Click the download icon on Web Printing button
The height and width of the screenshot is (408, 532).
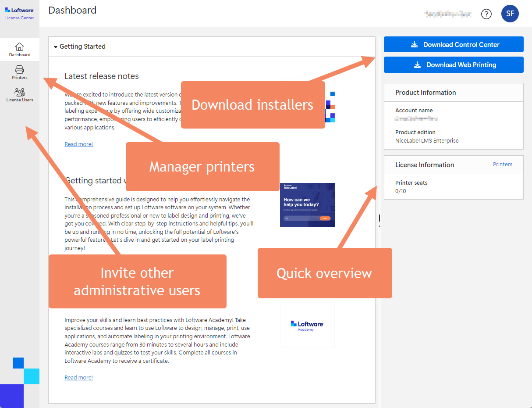[417, 64]
